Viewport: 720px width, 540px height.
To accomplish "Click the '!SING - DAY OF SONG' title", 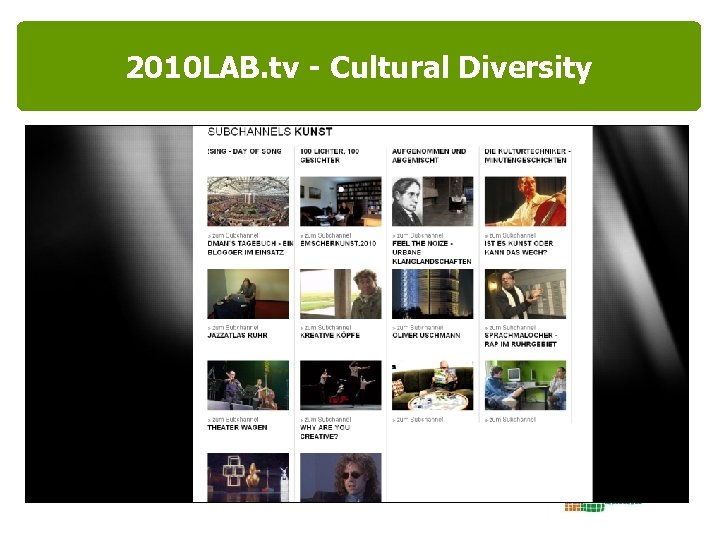I will pyautogui.click(x=244, y=151).
